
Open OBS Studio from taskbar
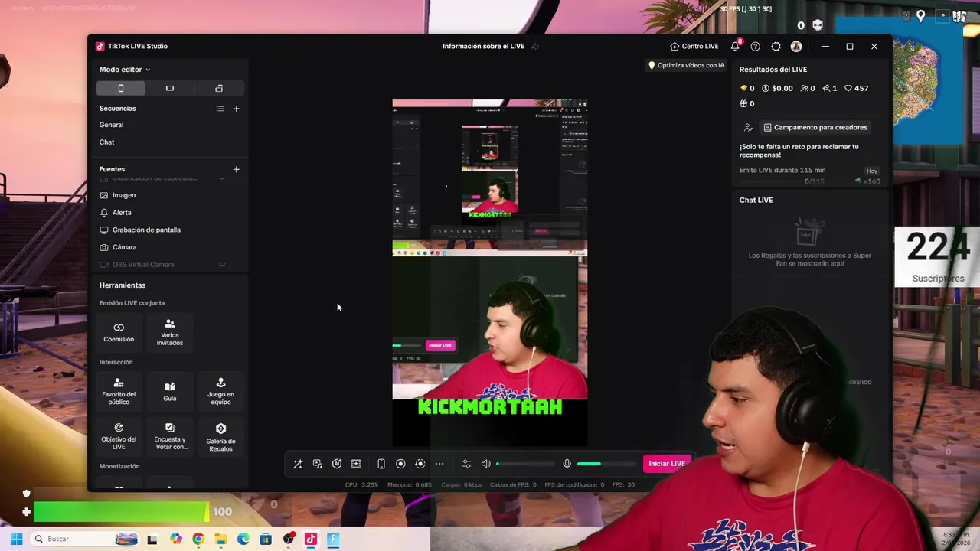[288, 540]
